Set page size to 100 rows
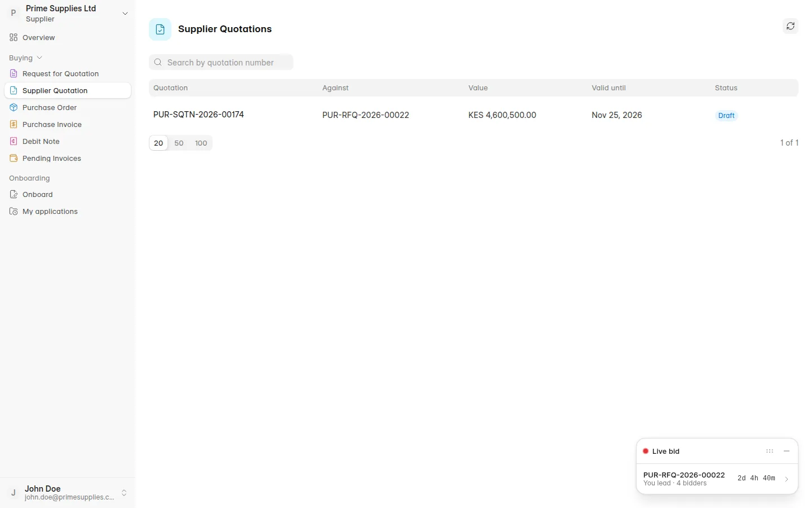Viewport: 812px width, 508px height. click(201, 143)
